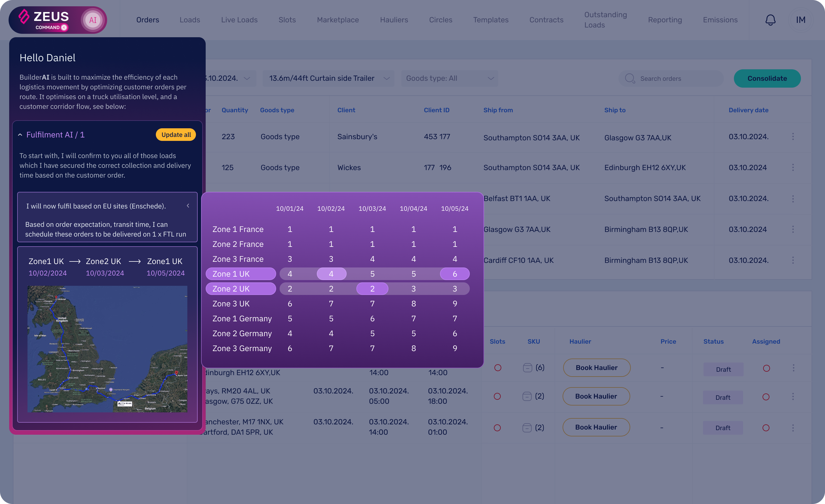
Task: Collapse the Fulfilment AI / 1 section
Action: (x=20, y=135)
